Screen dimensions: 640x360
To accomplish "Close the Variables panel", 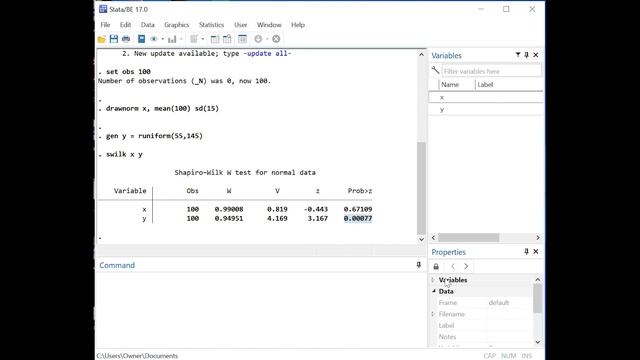I will (x=536, y=55).
